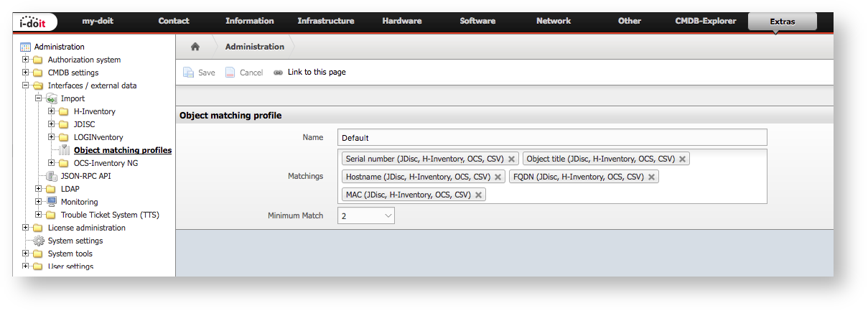Screen dimensions: 868x311
Task: Click the Name input field
Action: [552, 137]
